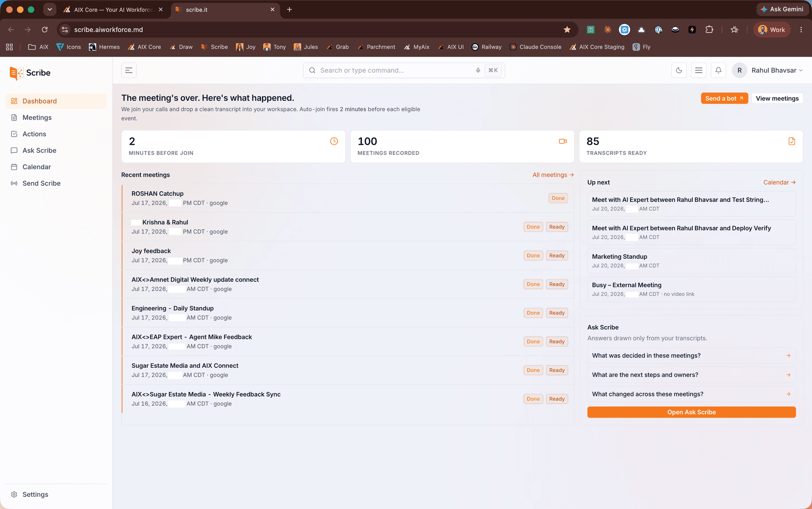Open the Claude Console bookmark
Image resolution: width=812 pixels, height=509 pixels.
(535, 47)
